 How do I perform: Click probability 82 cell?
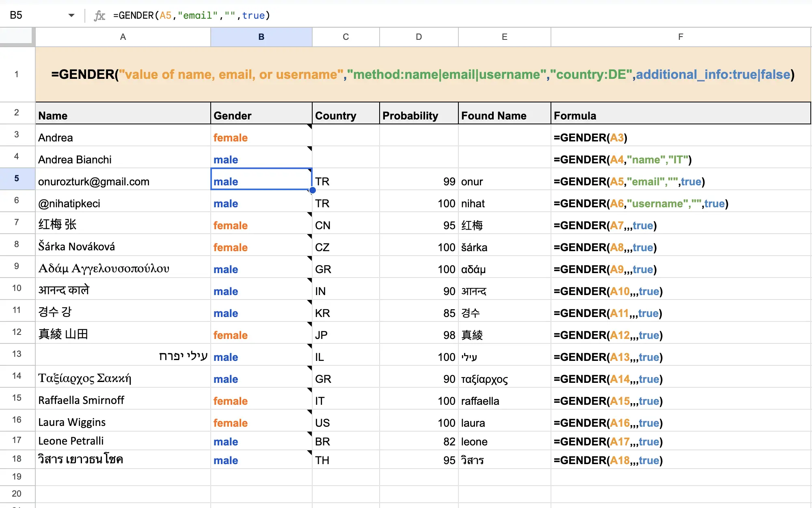click(419, 441)
